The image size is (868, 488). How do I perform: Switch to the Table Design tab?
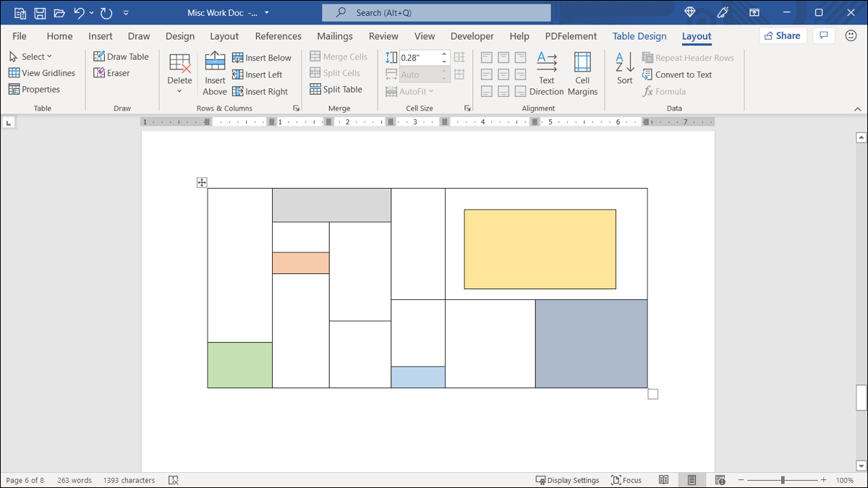639,36
